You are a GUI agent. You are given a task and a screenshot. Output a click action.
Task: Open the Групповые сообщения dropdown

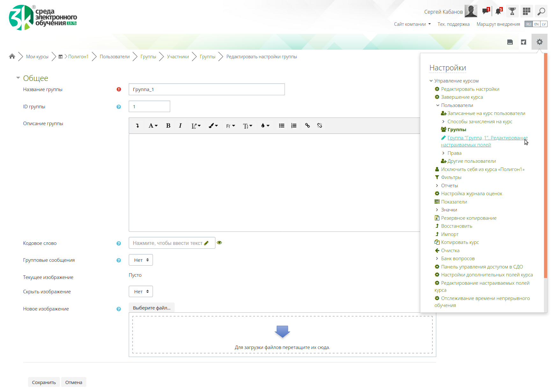141,260
